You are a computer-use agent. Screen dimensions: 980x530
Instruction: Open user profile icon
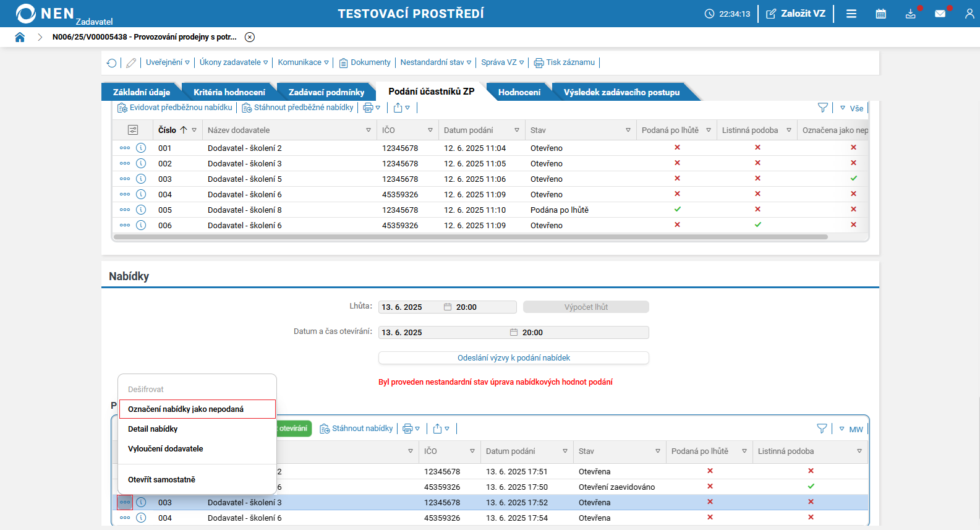(x=969, y=14)
